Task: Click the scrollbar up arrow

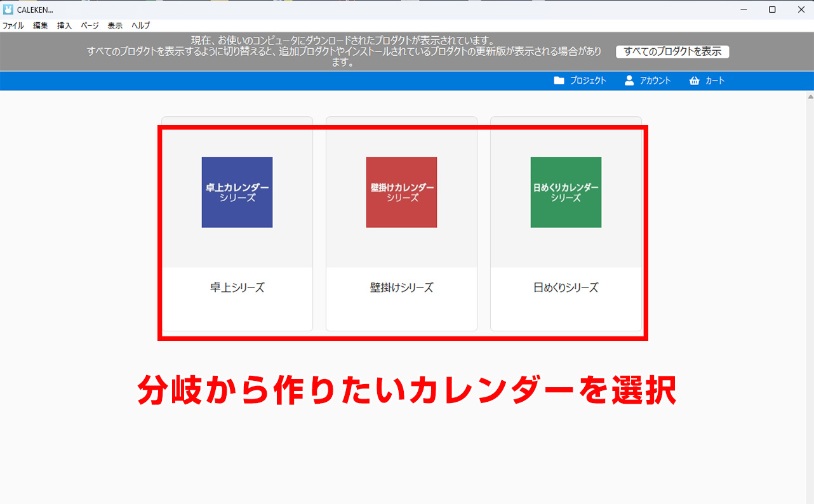Action: tap(810, 96)
